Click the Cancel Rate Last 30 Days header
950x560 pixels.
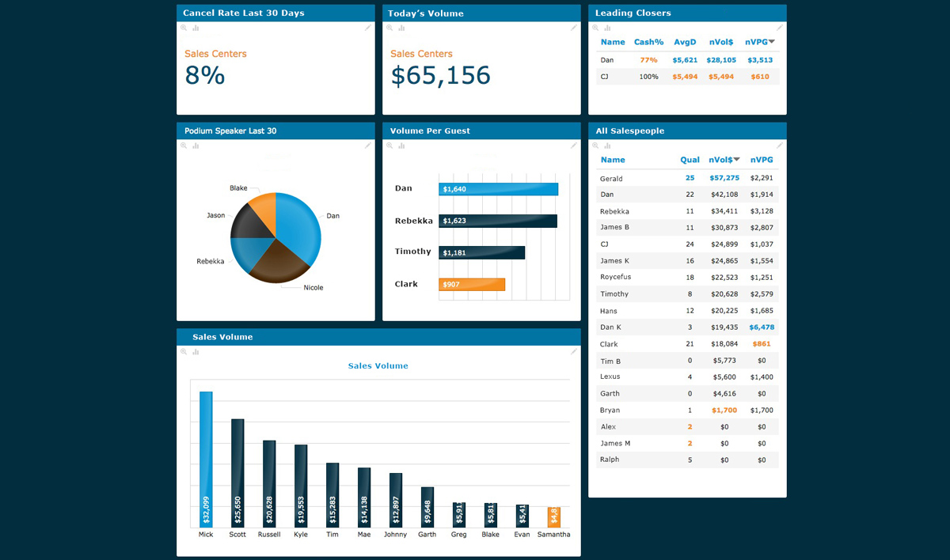coord(275,13)
